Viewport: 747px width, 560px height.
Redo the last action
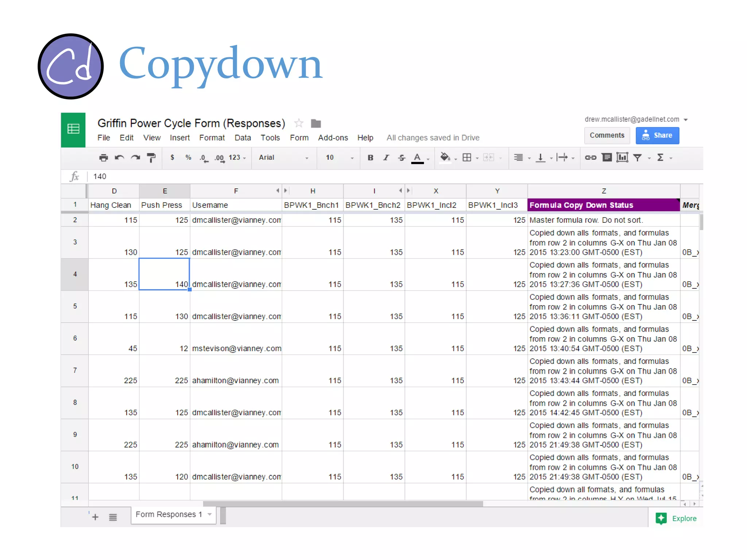(x=135, y=157)
